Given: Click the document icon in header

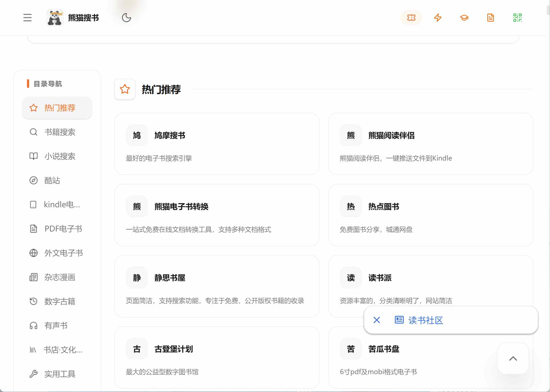Looking at the screenshot, I should point(491,18).
